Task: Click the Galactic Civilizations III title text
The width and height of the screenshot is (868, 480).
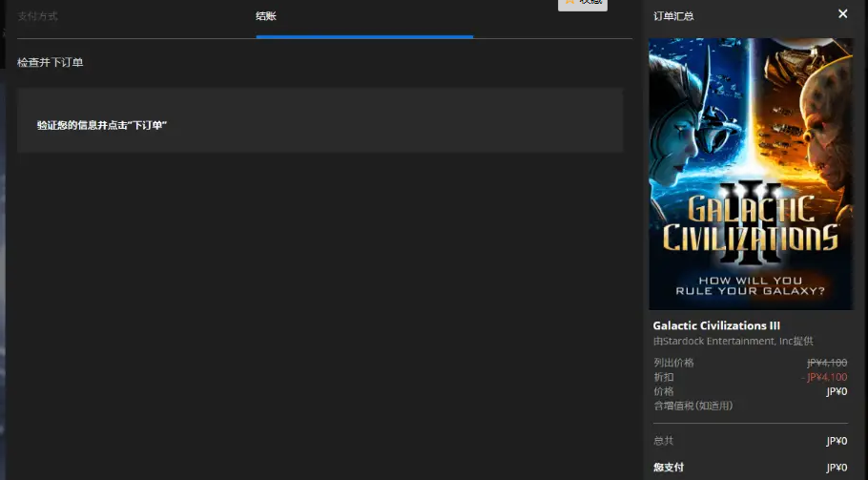Action: (x=716, y=325)
